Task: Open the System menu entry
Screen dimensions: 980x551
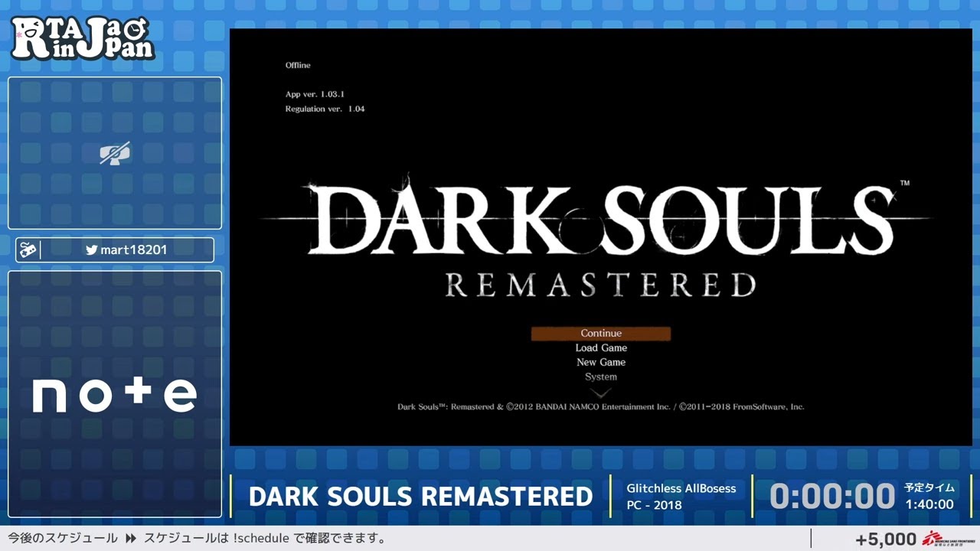Action: pos(601,377)
